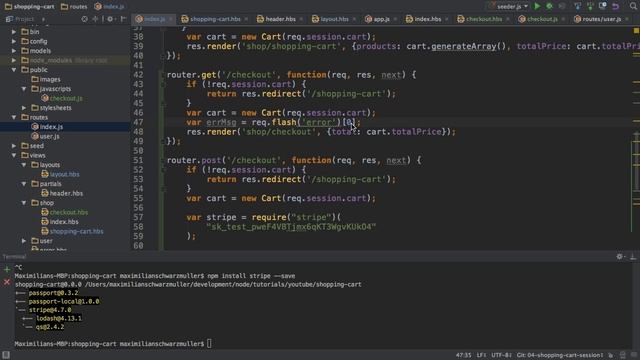Run the seeder.js configuration
The height and width of the screenshot is (360, 640).
pyautogui.click(x=537, y=6)
